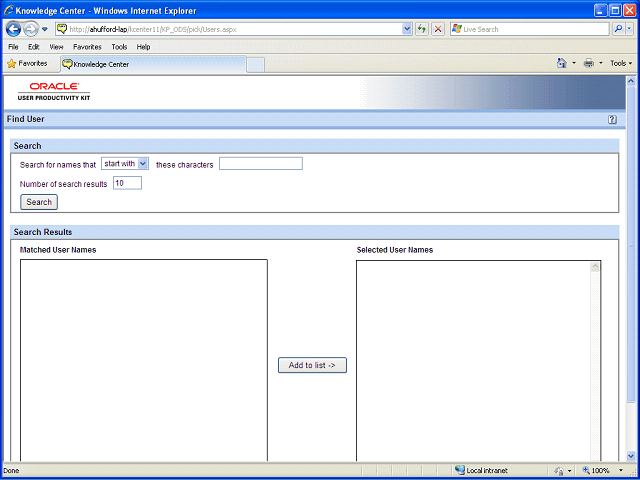640x480 pixels.
Task: Refresh the page with the green arrows icon
Action: coord(422,29)
